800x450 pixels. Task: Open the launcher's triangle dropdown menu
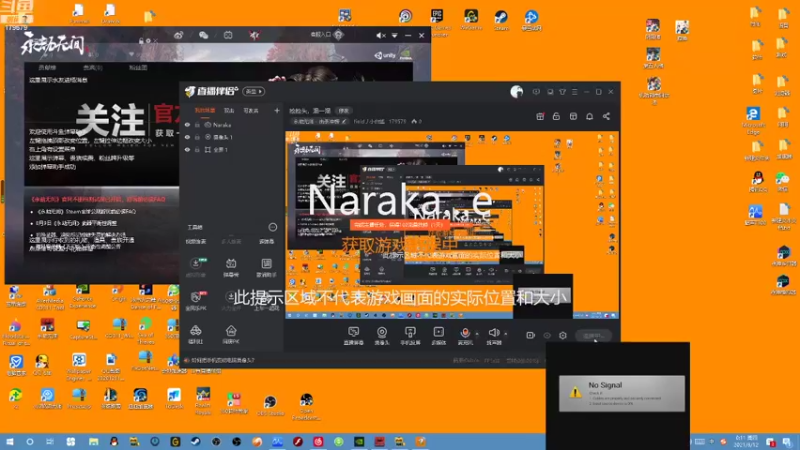[x=394, y=36]
